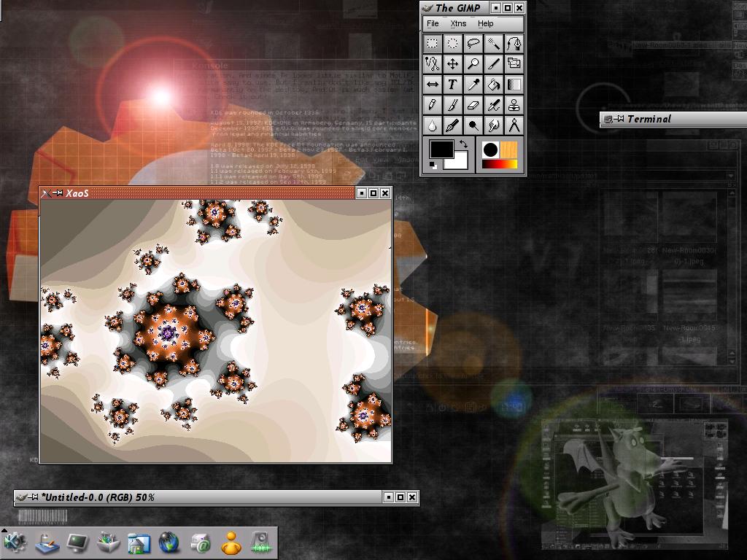Select the Eraser tool

click(473, 105)
